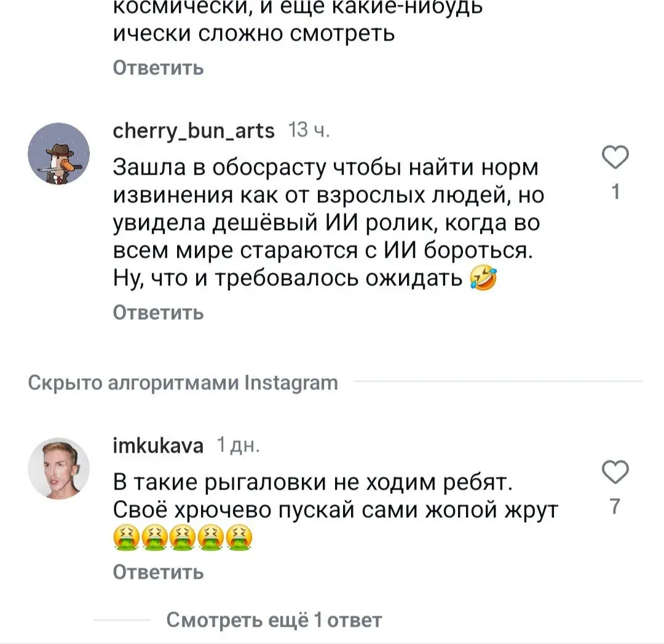The width and height of the screenshot is (664, 644).
Task: Open the cherry_bun_arts username link
Action: [x=193, y=130]
